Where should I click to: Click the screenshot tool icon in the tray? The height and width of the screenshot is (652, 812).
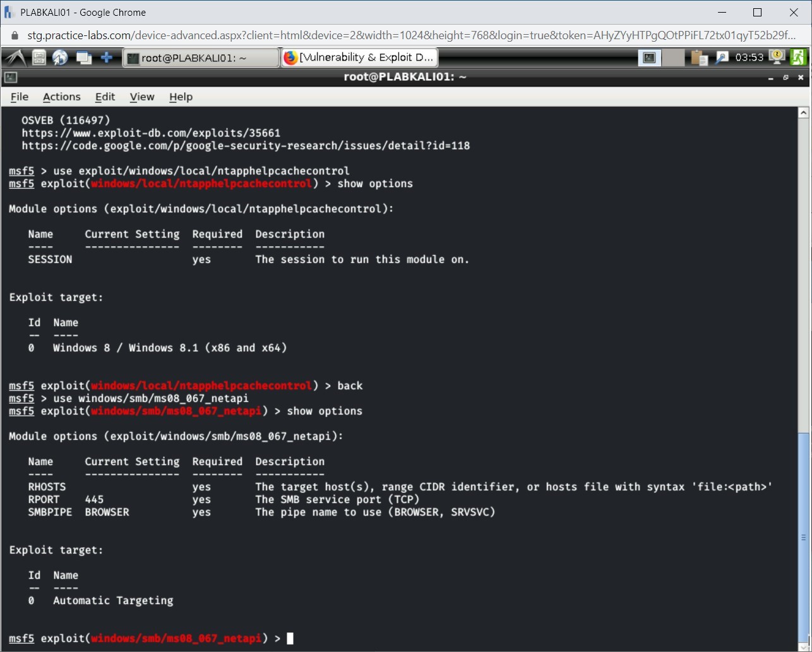click(722, 57)
